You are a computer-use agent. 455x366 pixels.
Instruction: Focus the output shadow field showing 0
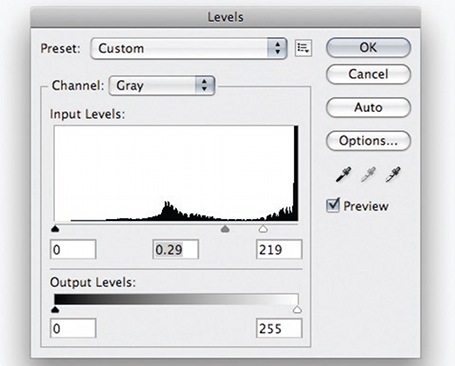[73, 328]
